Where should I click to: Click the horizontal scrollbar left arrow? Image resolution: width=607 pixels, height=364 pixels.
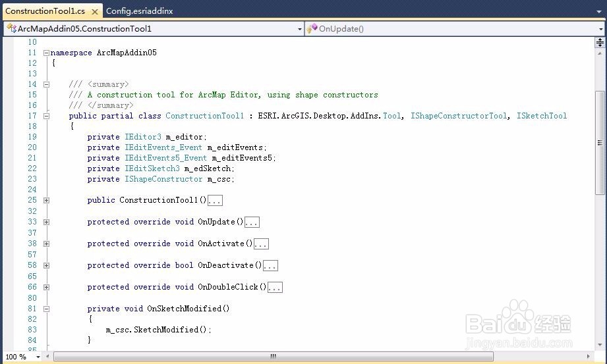point(47,356)
